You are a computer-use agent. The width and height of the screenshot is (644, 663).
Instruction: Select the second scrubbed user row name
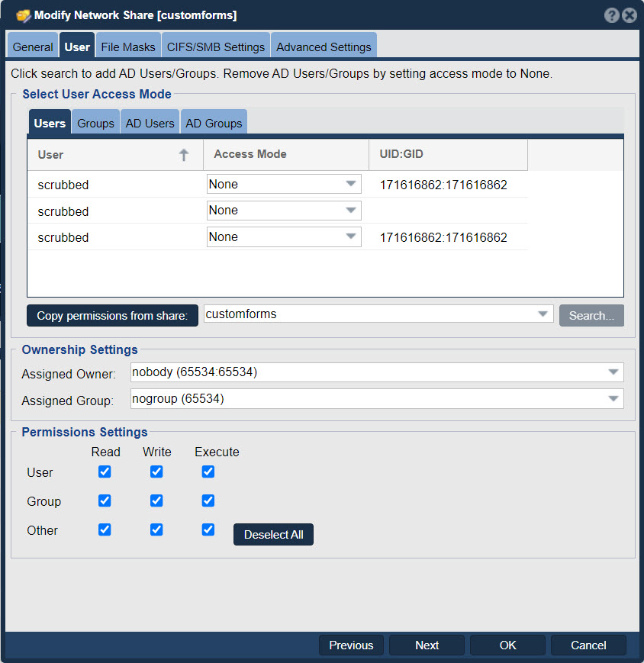pyautogui.click(x=63, y=211)
